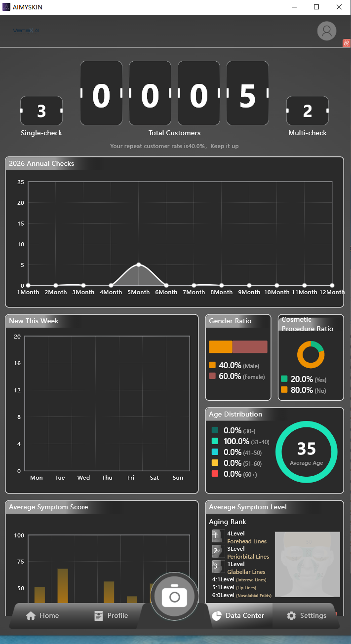Click the Single-check counter tile

41,111
